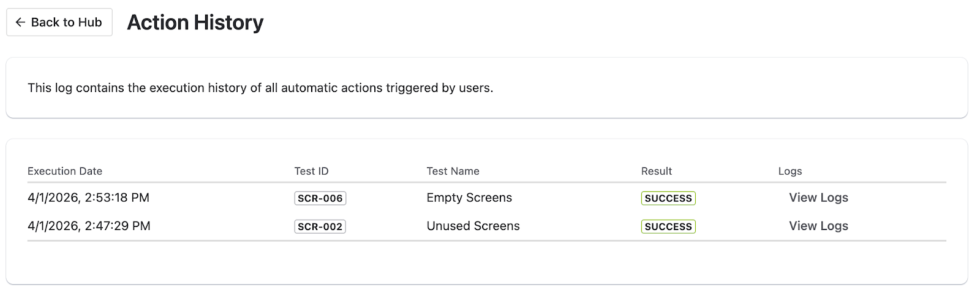Open View Logs for Unused Screens test
This screenshot has width=980, height=300.
click(818, 226)
